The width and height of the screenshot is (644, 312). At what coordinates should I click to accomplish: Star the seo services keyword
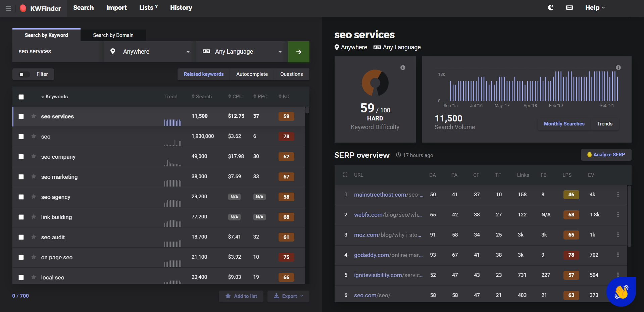click(34, 116)
